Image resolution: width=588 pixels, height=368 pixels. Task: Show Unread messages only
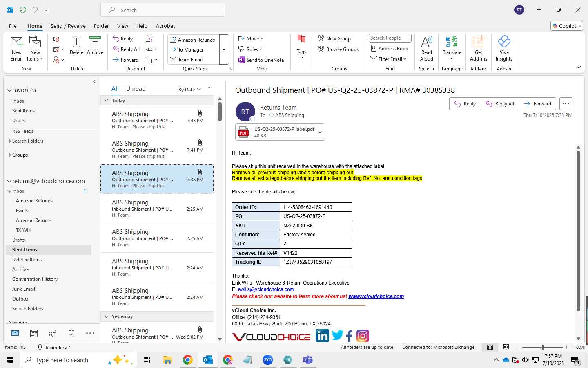136,89
